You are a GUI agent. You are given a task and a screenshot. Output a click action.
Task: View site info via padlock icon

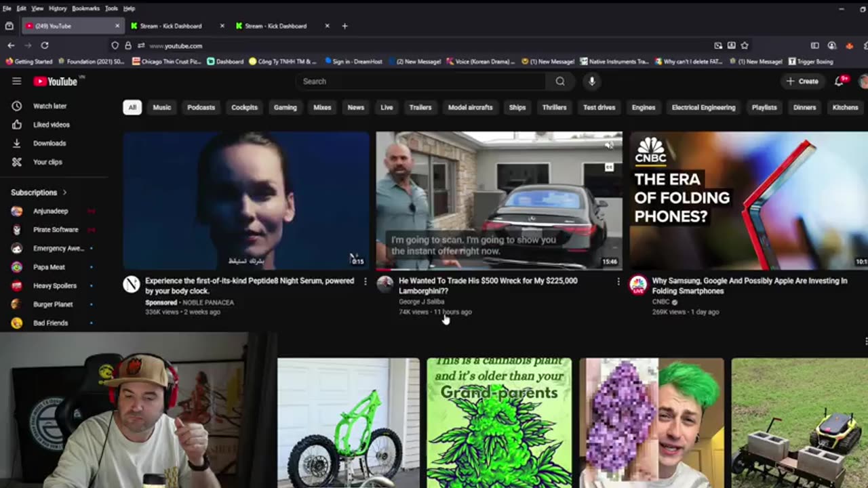(127, 45)
